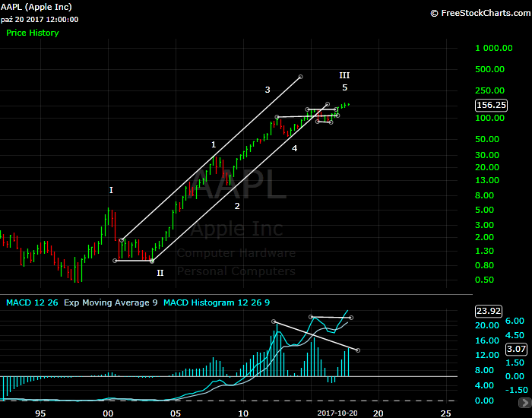Click the date stamp paź 20 2017 12:00:00
This screenshot has height=418, width=532.
pyautogui.click(x=40, y=20)
